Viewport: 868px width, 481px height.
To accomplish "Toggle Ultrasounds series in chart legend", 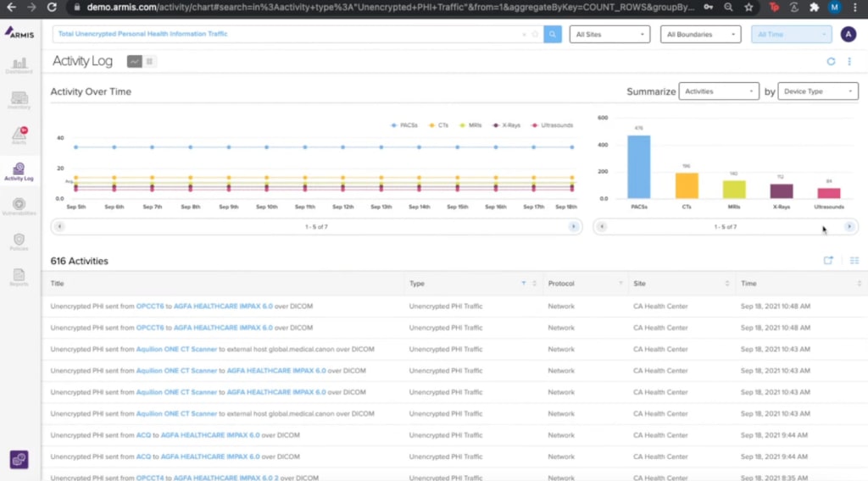I will coord(553,125).
